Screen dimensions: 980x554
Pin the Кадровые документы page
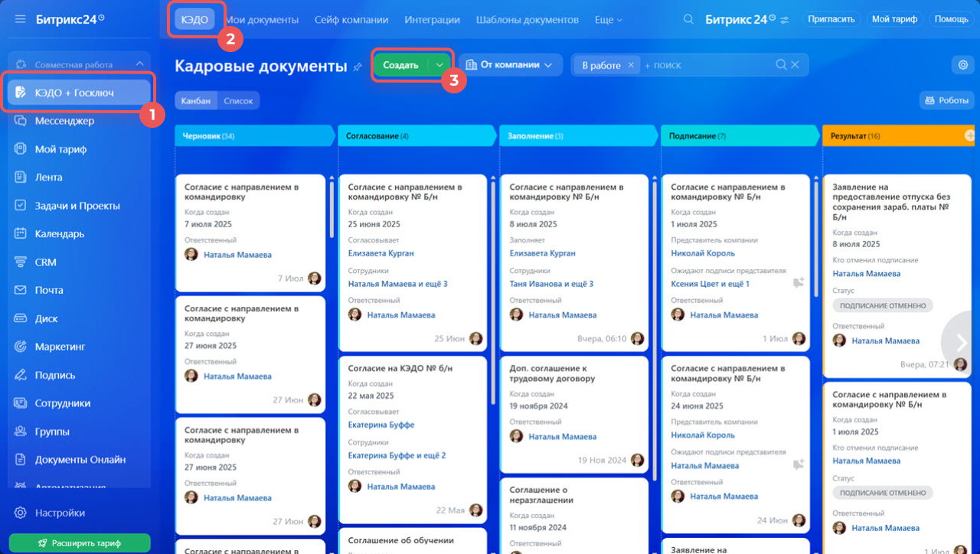pos(357,67)
